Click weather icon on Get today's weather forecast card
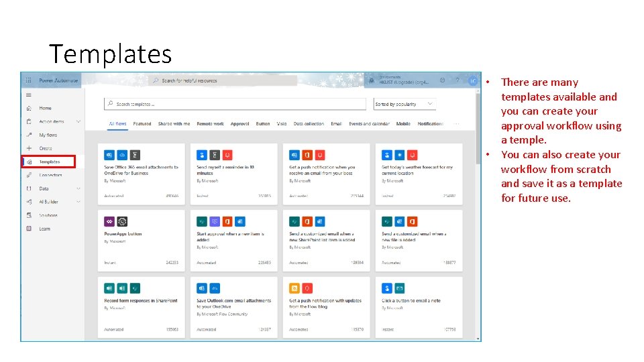Viewport: 644px width, 362px height. point(399,155)
